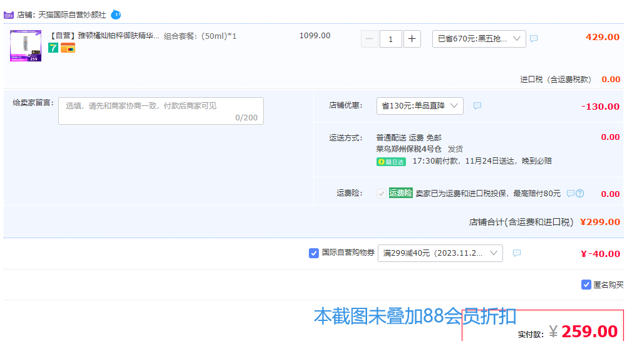Click the store discount amount -130.00
644x341 pixels.
coord(600,107)
